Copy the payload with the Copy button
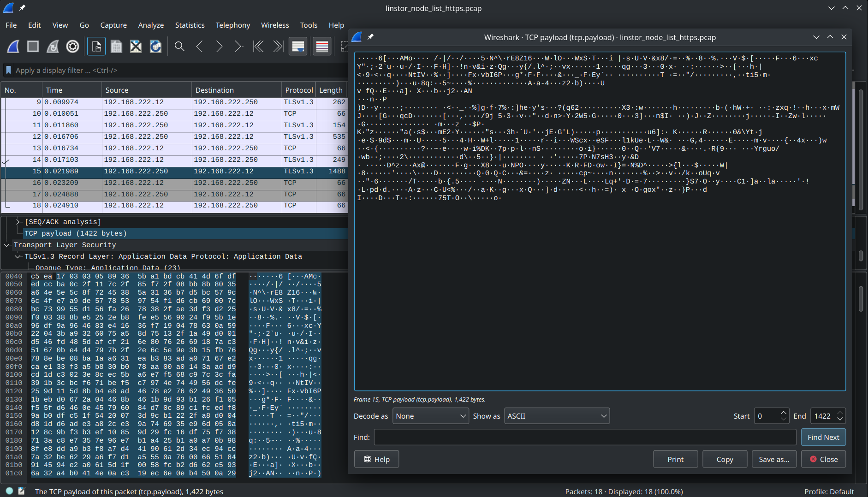This screenshot has width=868, height=497. 724,459
